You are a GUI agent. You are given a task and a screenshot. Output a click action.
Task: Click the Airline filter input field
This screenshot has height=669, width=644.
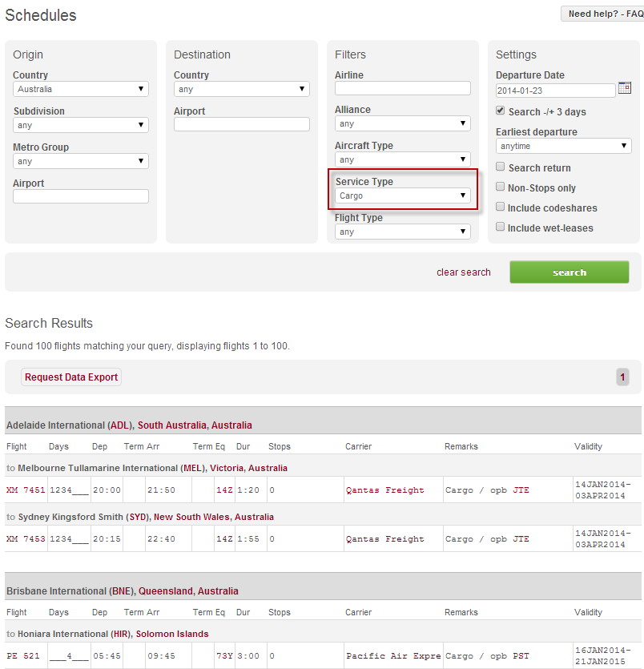click(403, 89)
